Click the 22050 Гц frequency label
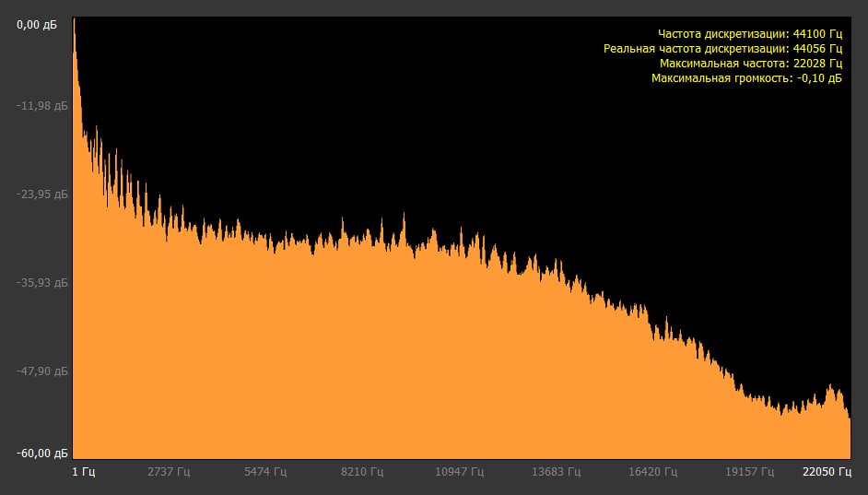This screenshot has height=495, width=868. [827, 472]
